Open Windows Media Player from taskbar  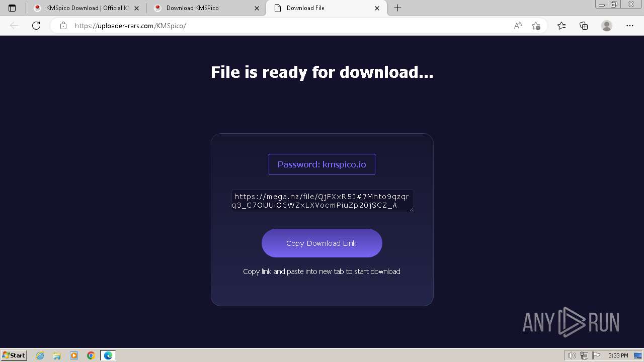coord(74,355)
